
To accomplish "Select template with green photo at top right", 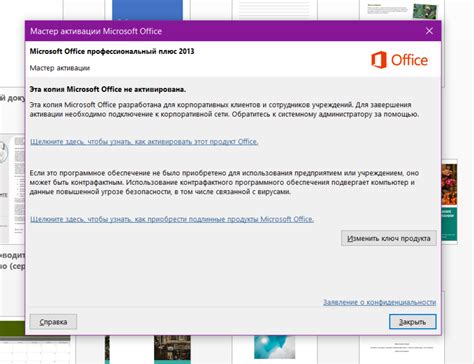I will 402,10.
